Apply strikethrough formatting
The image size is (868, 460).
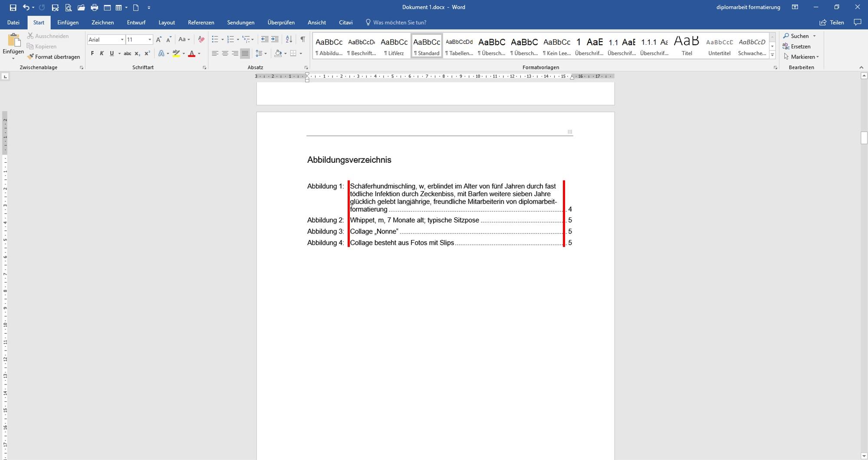point(127,53)
